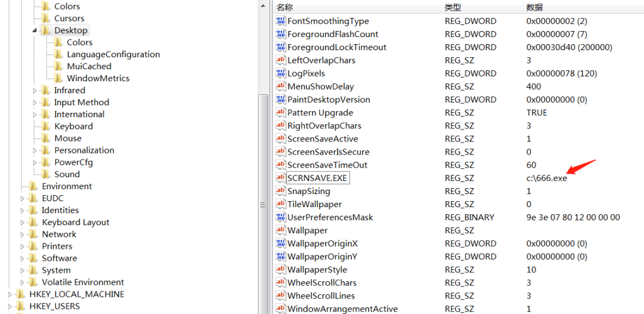The height and width of the screenshot is (314, 644).
Task: Click the data value 0x00000078 (120)
Action: (x=562, y=73)
